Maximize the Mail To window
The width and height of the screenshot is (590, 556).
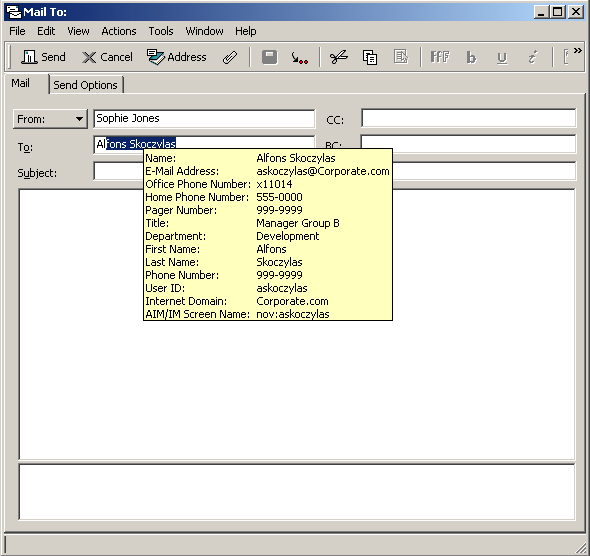558,12
